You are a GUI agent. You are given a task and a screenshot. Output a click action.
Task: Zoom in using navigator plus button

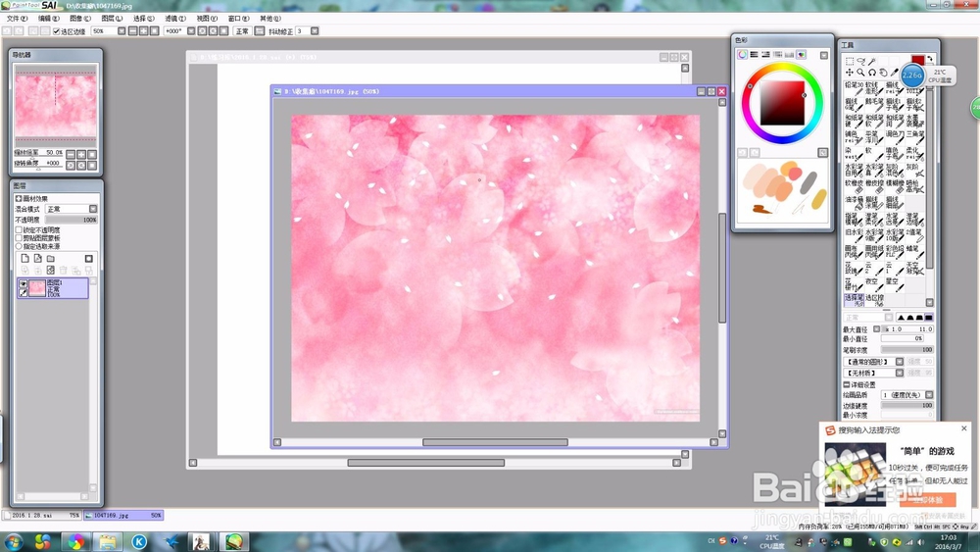81,154
